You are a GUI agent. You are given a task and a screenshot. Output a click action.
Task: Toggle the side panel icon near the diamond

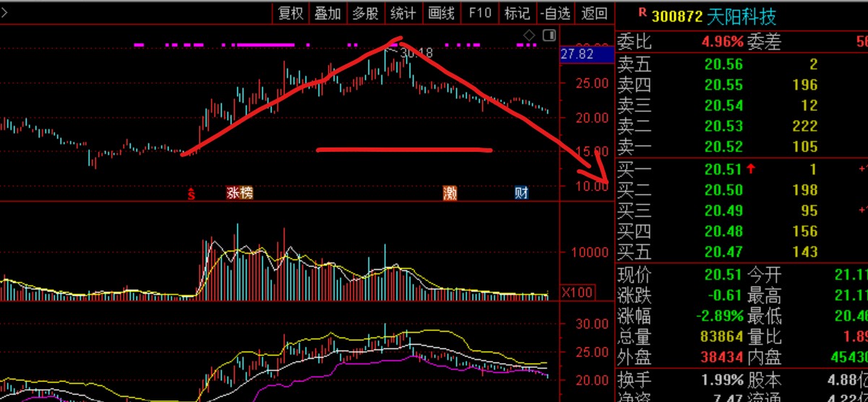549,35
